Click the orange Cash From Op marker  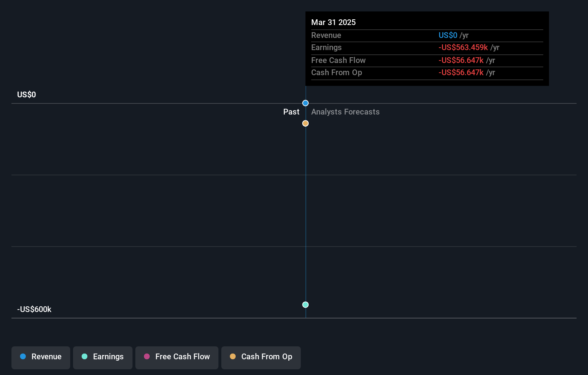click(305, 123)
